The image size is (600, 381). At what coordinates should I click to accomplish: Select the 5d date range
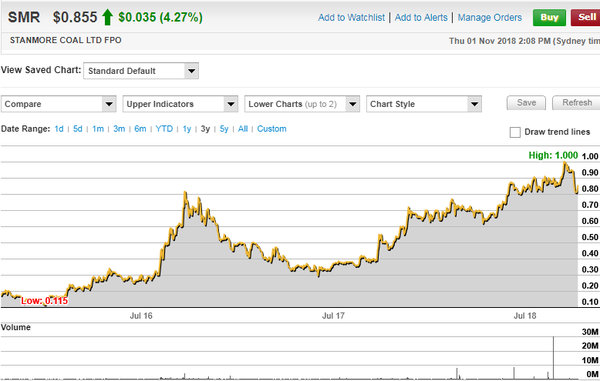click(78, 129)
